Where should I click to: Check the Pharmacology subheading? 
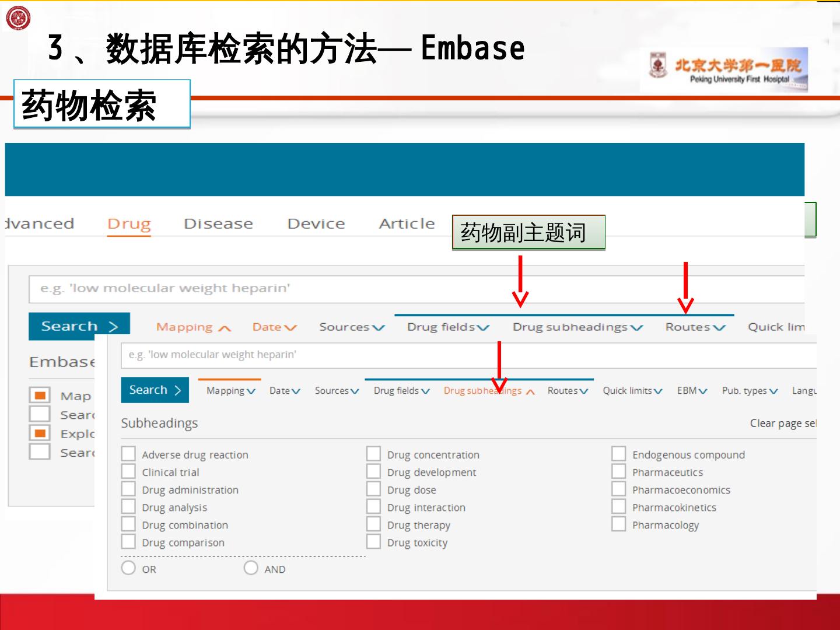coord(618,524)
